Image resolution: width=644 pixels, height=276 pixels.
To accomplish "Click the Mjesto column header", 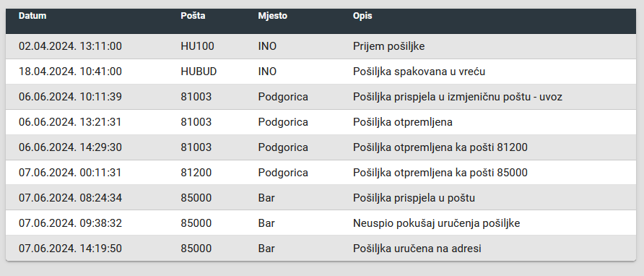I will (x=273, y=16).
